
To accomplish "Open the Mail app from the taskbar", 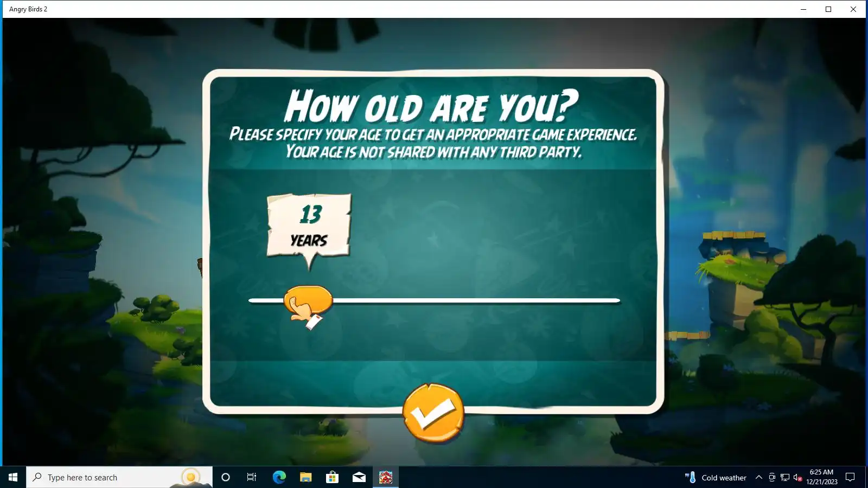I will click(x=359, y=477).
